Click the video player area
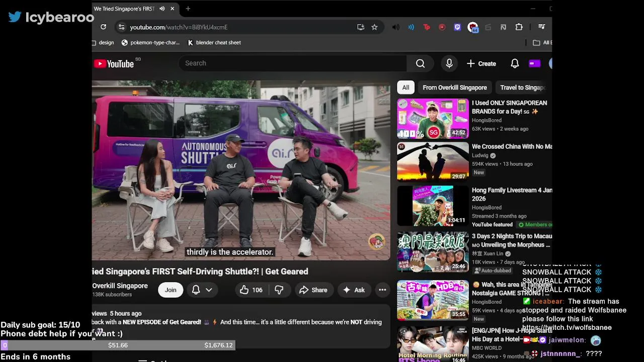The image size is (644, 362). coord(241,170)
